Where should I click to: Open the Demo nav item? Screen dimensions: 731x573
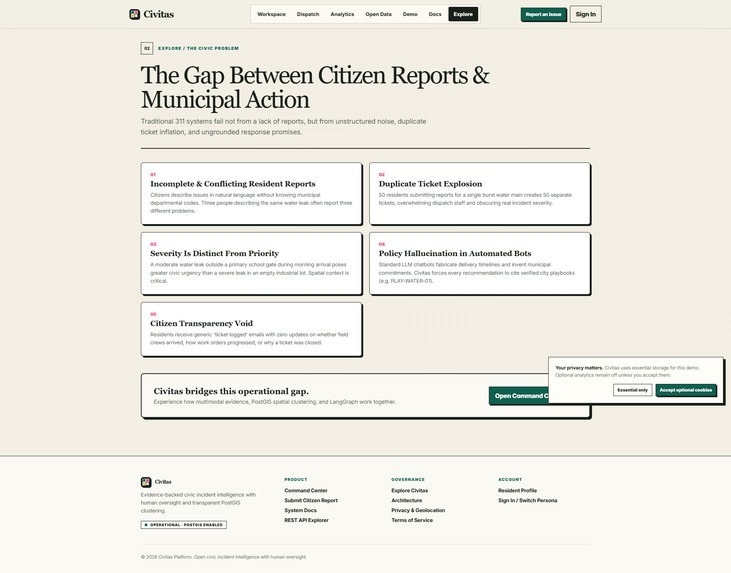[x=410, y=14]
